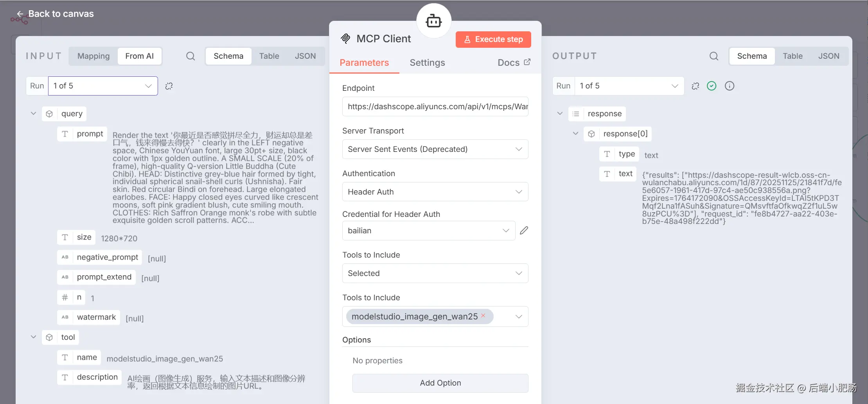Click the input run link icon
868x404 pixels.
click(x=169, y=86)
